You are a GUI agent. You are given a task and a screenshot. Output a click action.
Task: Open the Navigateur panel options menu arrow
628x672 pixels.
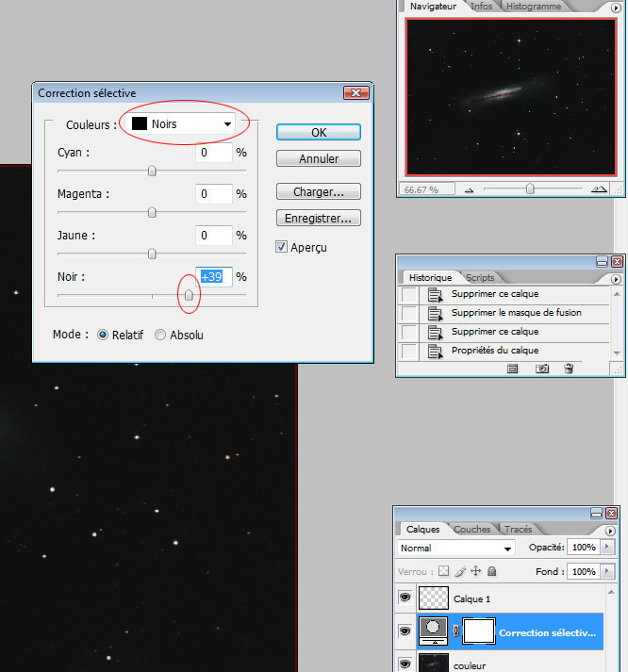(x=616, y=8)
